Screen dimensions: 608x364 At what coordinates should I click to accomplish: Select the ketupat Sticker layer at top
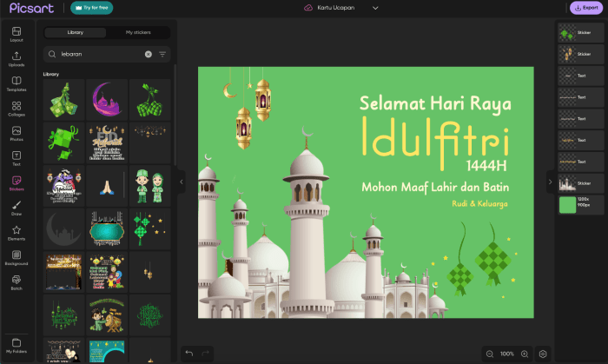click(580, 33)
